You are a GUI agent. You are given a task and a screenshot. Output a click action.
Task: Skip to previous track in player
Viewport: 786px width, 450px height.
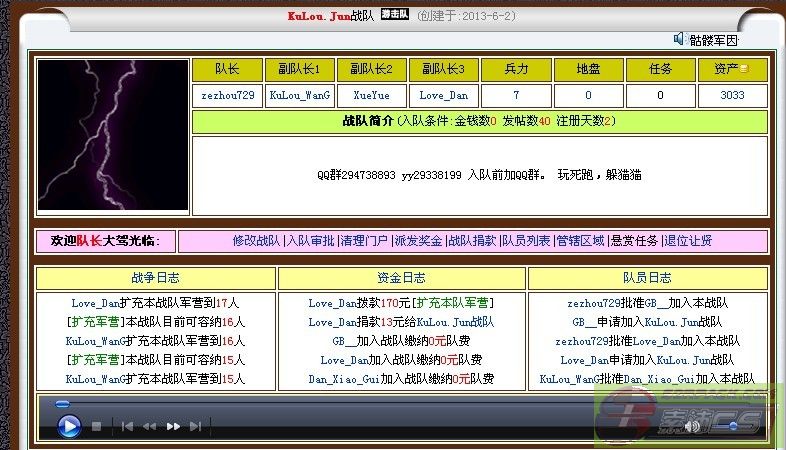pos(127,426)
